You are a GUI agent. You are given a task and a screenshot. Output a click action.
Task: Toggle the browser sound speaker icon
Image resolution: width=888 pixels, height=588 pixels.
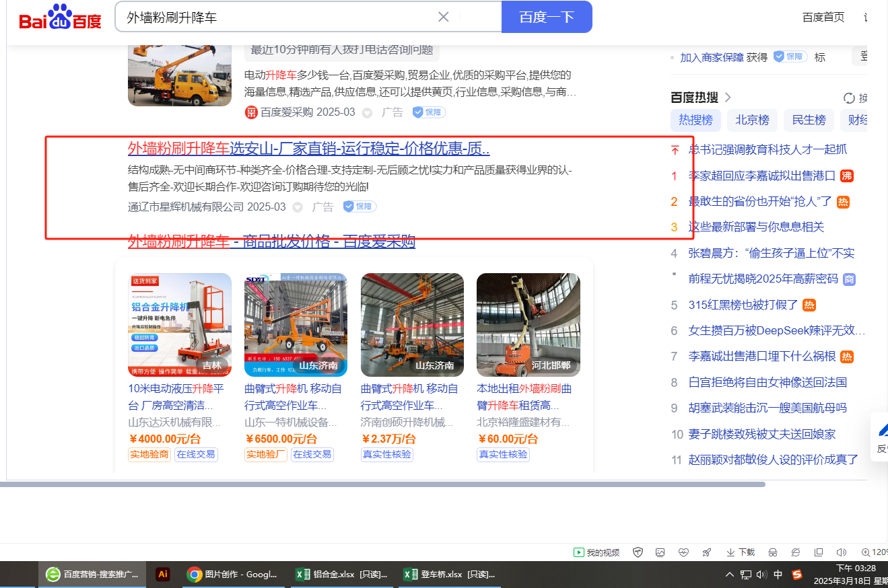point(841,552)
